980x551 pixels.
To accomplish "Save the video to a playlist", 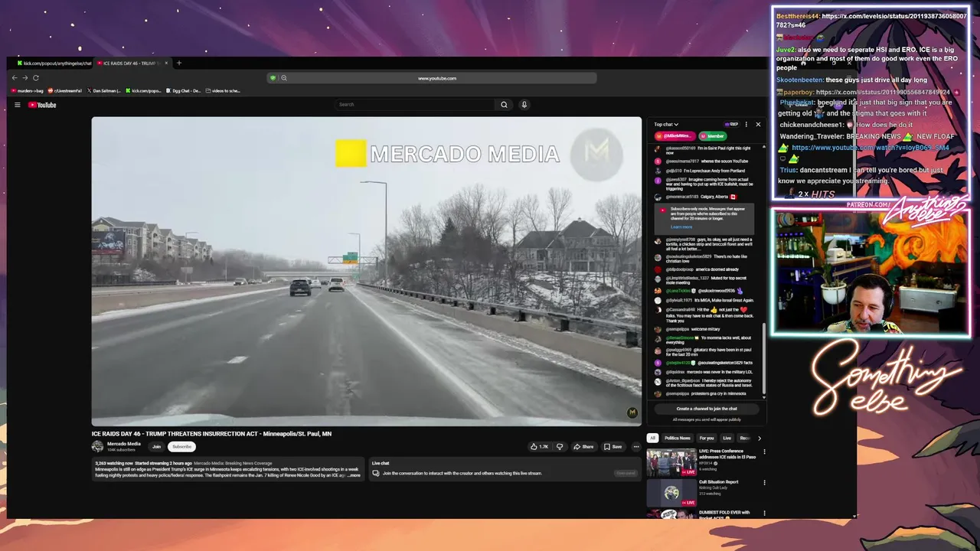I will (612, 447).
